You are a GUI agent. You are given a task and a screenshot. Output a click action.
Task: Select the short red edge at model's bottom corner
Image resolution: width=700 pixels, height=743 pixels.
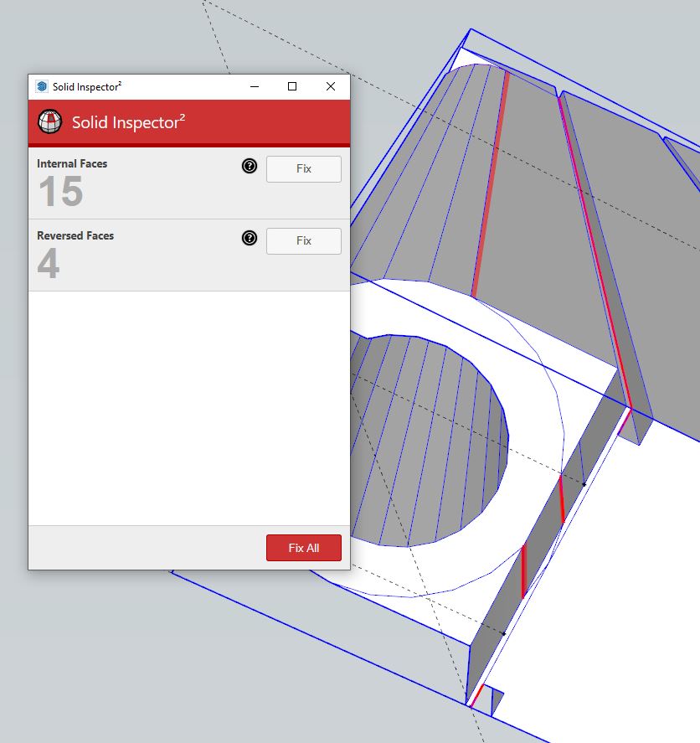point(477,695)
